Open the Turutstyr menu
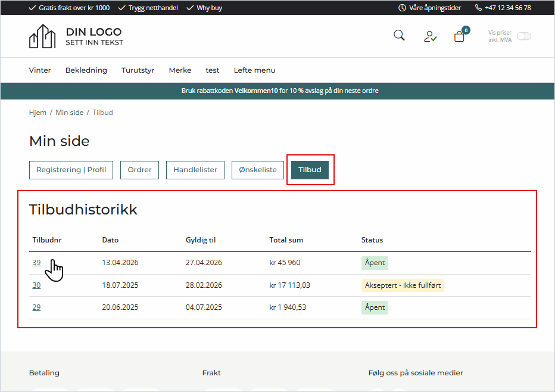 click(138, 70)
